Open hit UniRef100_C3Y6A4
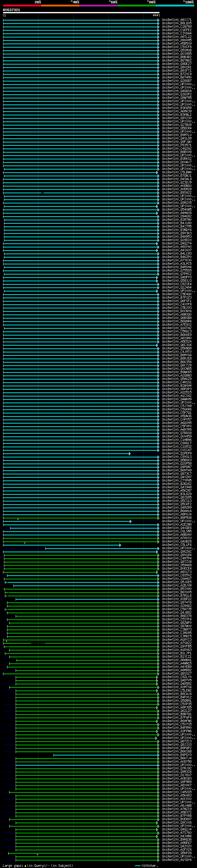 pos(177,33)
